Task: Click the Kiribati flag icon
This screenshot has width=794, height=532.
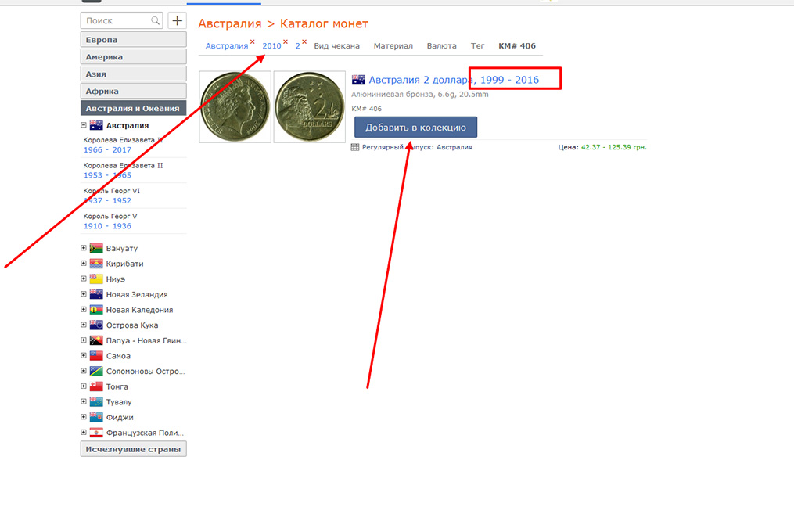Action: 96,264
